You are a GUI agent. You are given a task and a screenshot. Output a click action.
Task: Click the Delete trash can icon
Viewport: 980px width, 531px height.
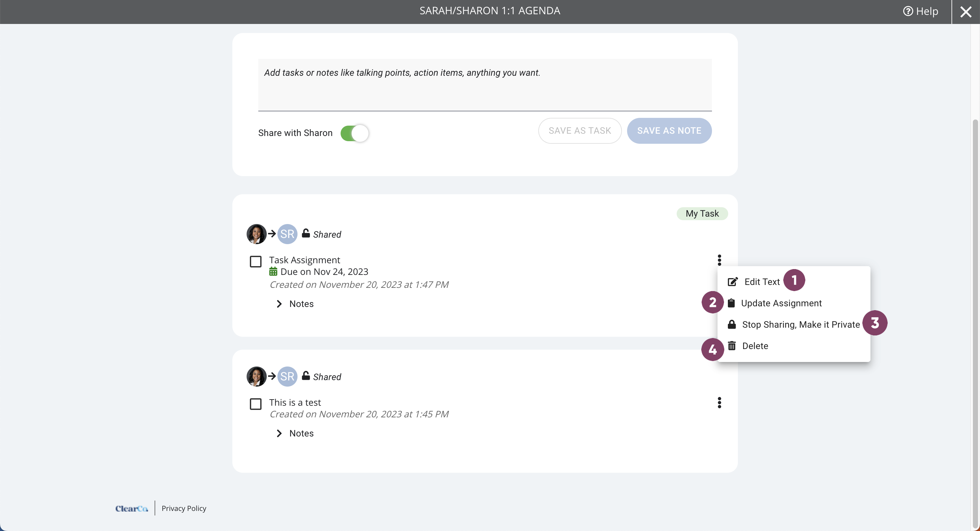[x=731, y=346]
